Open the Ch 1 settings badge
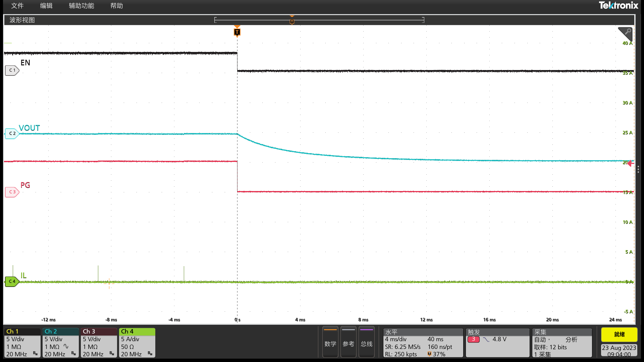The width and height of the screenshot is (644, 362). click(22, 343)
